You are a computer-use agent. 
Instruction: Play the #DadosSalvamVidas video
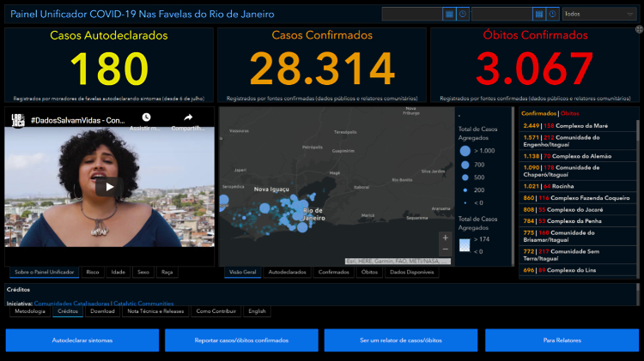point(108,186)
